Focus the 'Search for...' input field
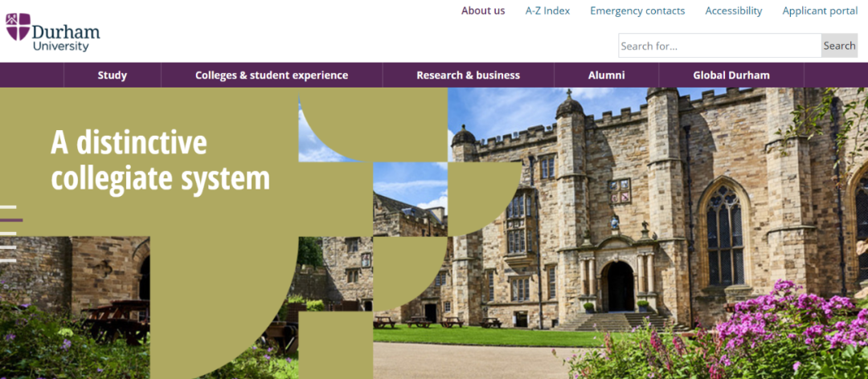The image size is (868, 379). pos(719,46)
